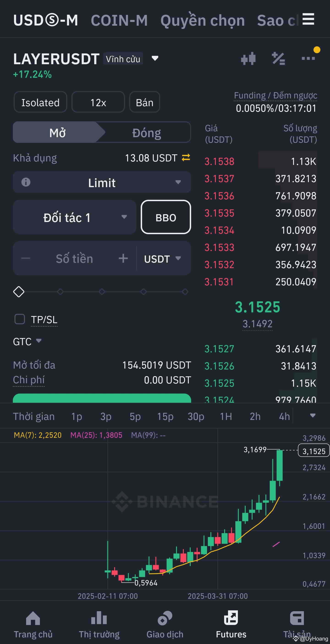The height and width of the screenshot is (644, 330).
Task: Tap the MA(7): 2,2520 indicator label
Action: [38, 435]
